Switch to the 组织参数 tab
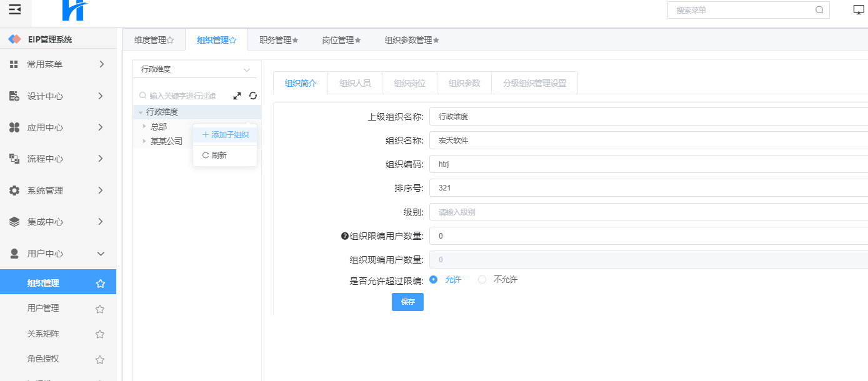Screen dimensions: 868x381 click(x=464, y=83)
